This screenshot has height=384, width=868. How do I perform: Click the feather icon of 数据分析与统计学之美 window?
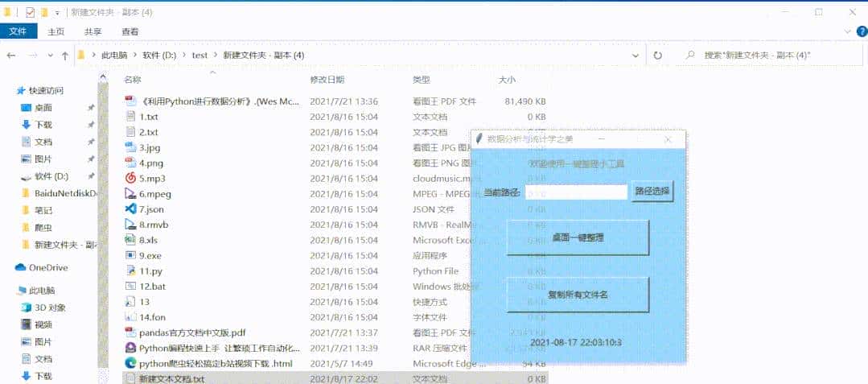480,139
